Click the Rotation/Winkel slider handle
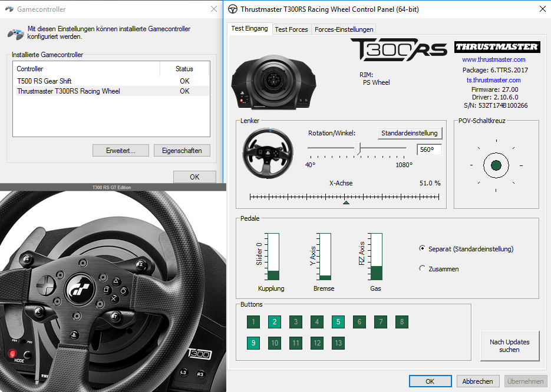 coord(358,149)
